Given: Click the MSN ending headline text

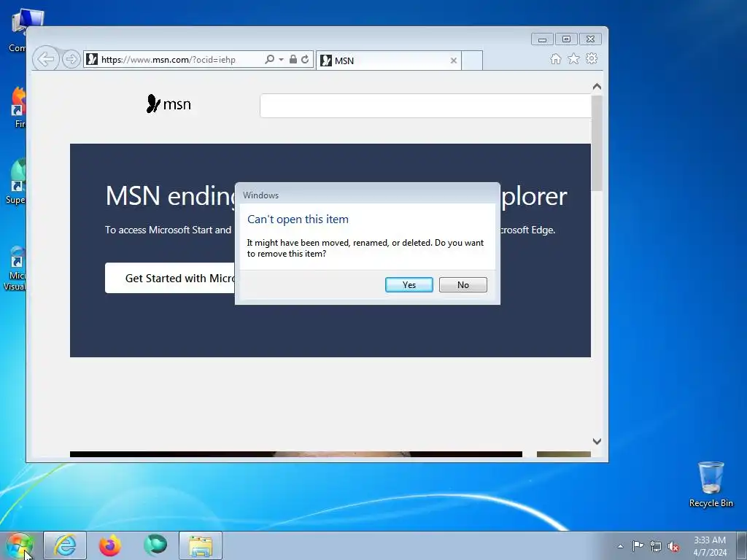Looking at the screenshot, I should coord(170,195).
